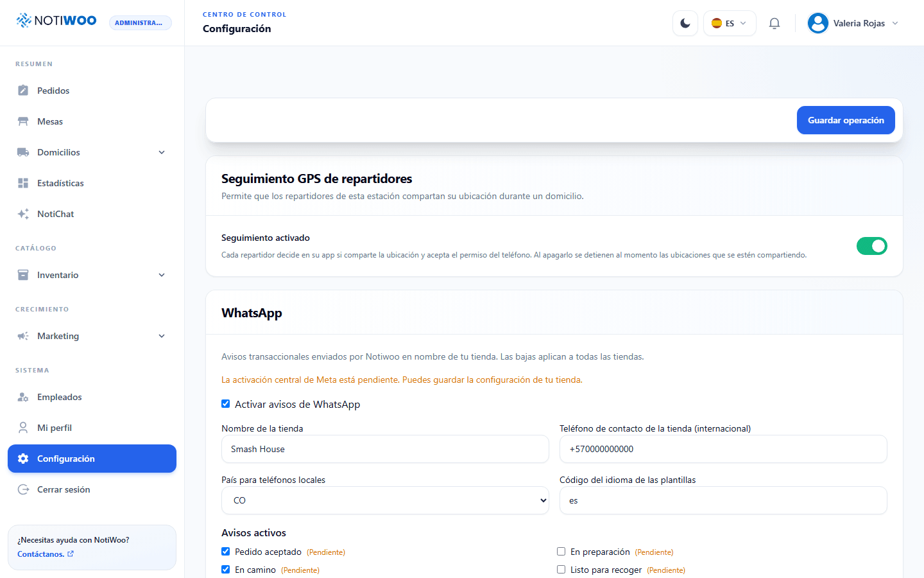The image size is (924, 578).
Task: Click Valeria Rojas avatar icon
Action: click(x=818, y=23)
